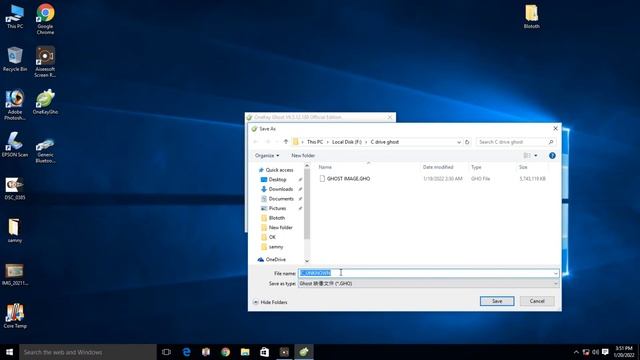Screen dimensions: 640x360
Task: Open Pictures in navigation pane
Action: (x=277, y=208)
